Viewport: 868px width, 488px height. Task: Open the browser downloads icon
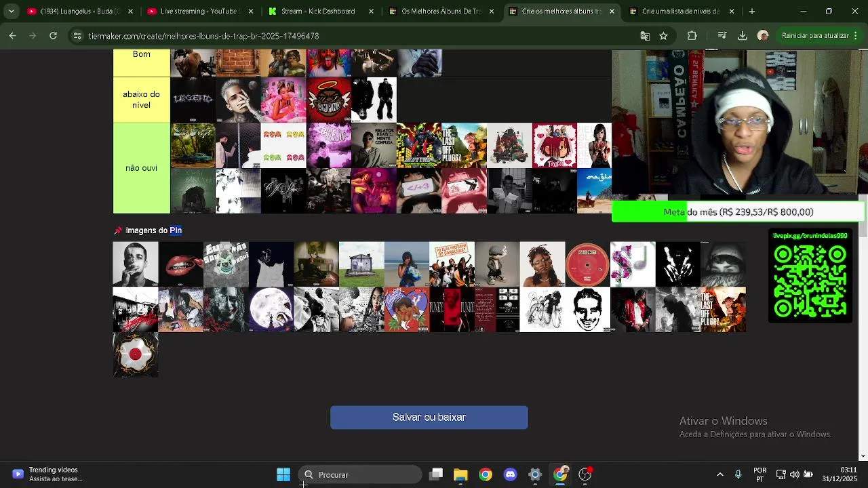(742, 36)
